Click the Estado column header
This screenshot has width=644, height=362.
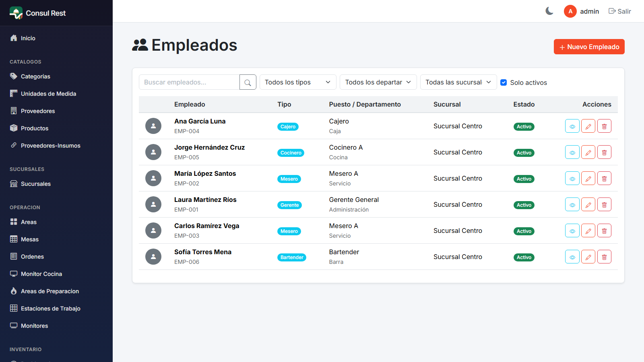(x=524, y=104)
